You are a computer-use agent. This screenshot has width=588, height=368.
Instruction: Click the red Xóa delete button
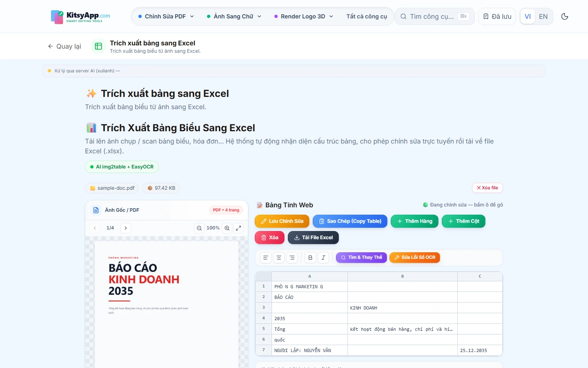point(269,238)
